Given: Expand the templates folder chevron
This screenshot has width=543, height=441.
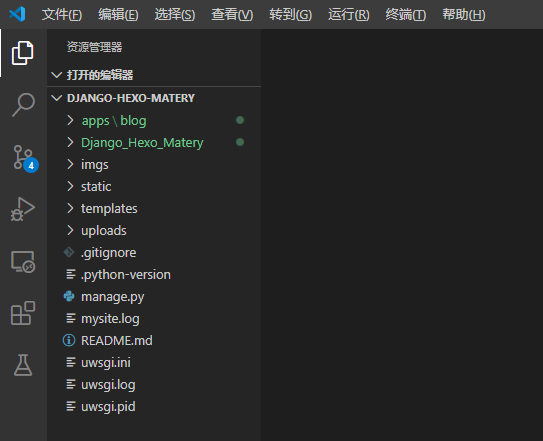Looking at the screenshot, I should 70,208.
